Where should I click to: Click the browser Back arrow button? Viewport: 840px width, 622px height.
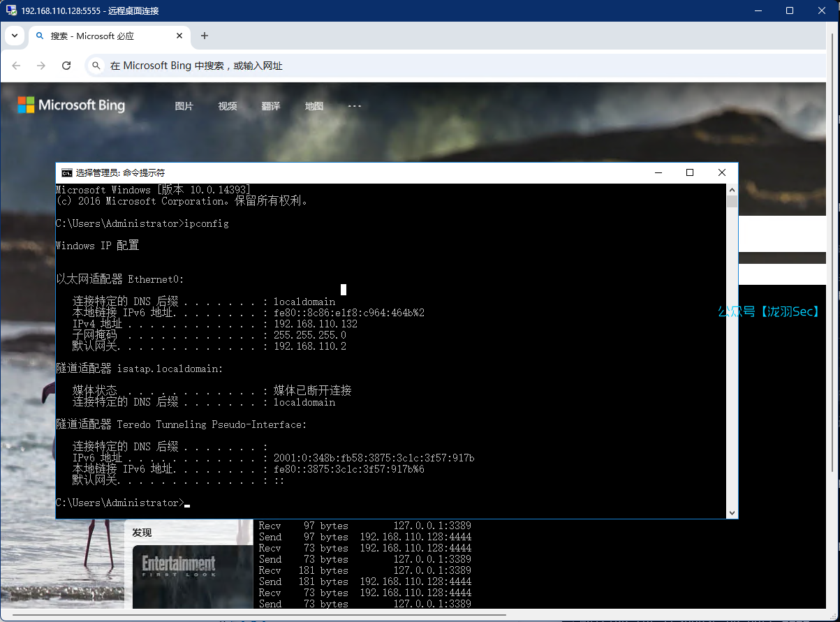pyautogui.click(x=17, y=66)
